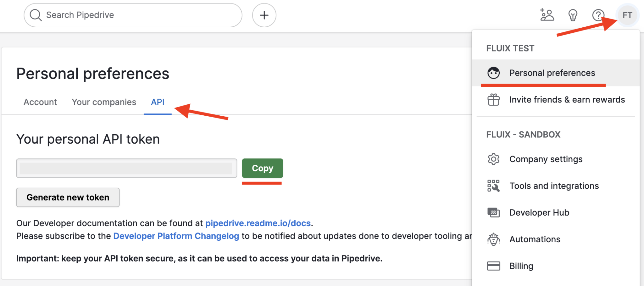Open the Developer Platform Changelog link
644x286 pixels.
click(176, 236)
